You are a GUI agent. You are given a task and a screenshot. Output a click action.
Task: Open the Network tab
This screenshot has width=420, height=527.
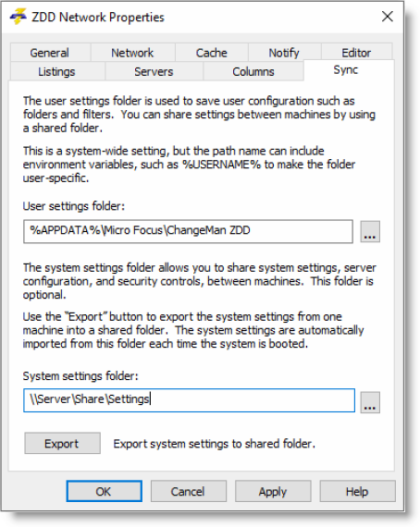click(x=132, y=53)
